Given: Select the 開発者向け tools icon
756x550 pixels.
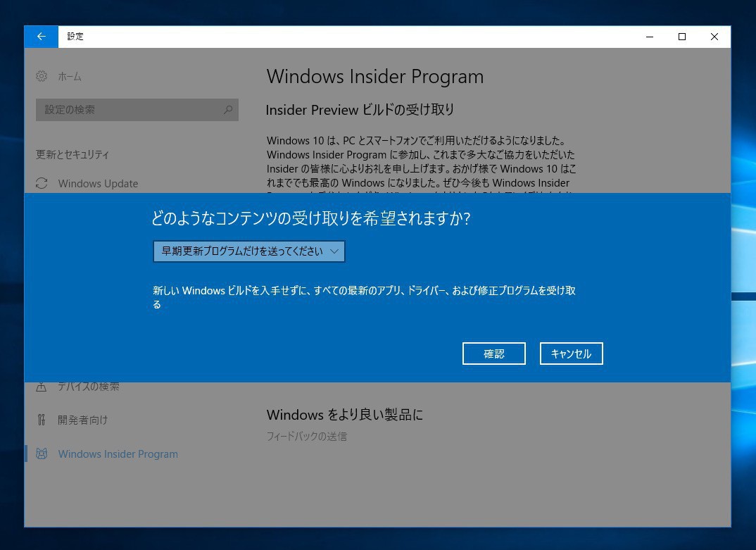Looking at the screenshot, I should coord(42,420).
